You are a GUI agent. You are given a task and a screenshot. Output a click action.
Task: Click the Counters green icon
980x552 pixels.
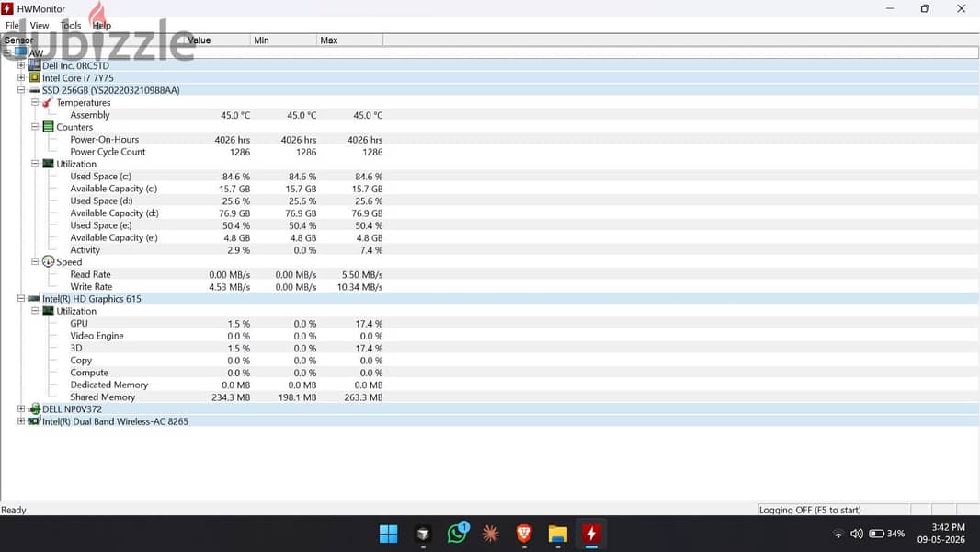coord(48,126)
